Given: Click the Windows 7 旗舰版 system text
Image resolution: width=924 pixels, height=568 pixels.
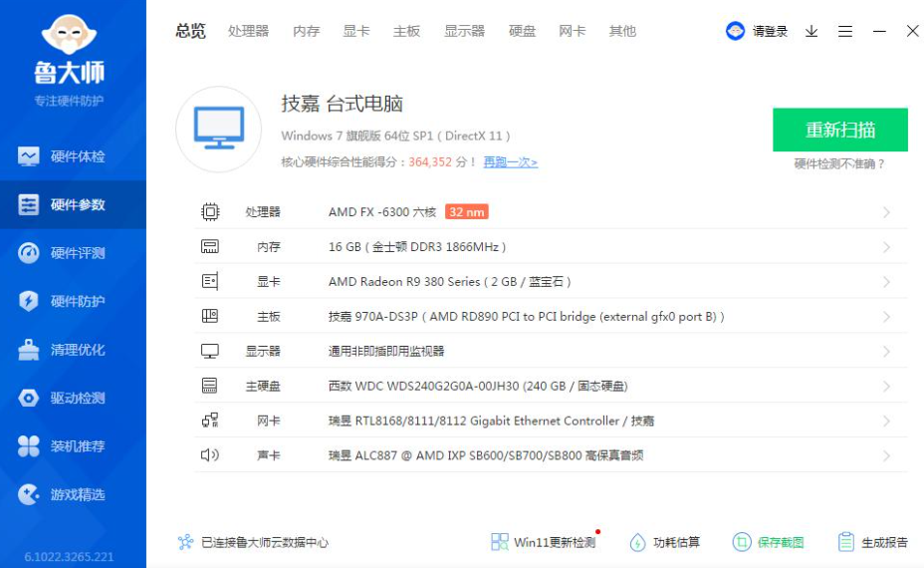Looking at the screenshot, I should point(395,136).
